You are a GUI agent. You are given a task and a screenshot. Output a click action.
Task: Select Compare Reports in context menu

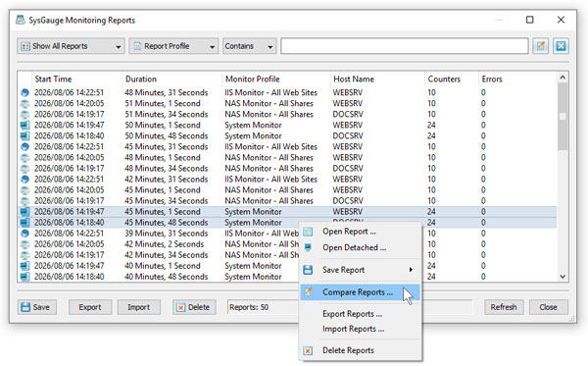[x=360, y=292]
